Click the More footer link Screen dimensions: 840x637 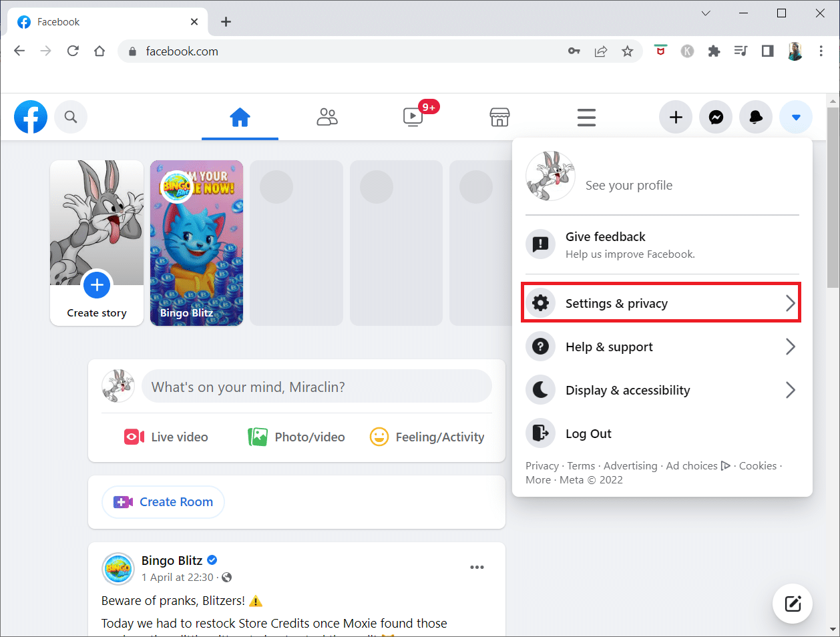coord(538,480)
